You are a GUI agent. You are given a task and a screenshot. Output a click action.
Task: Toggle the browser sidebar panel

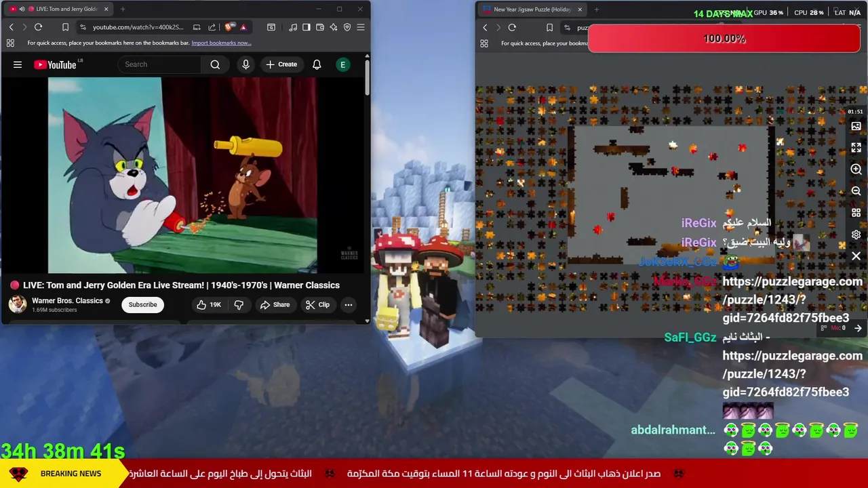coord(307,27)
